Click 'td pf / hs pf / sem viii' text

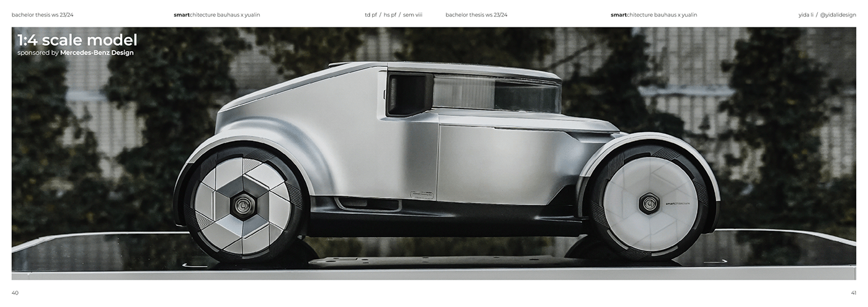coord(394,15)
